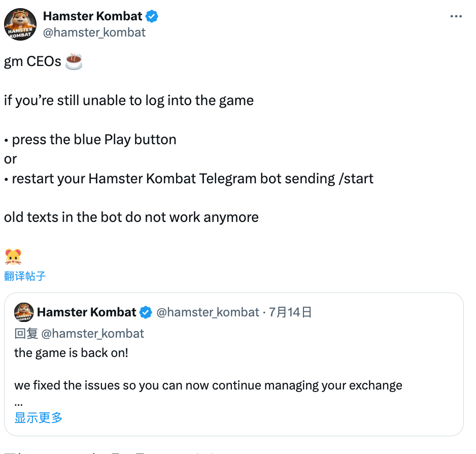Screen dimensions: 476x454
Task: Open the three-dot more options menu
Action: [456, 17]
